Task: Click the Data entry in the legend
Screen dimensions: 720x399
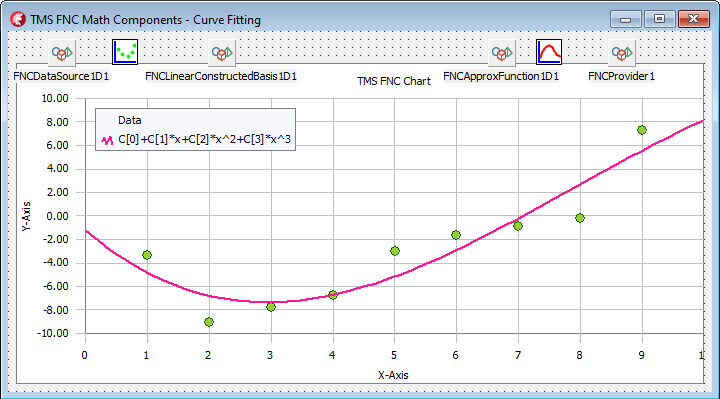Action: pyautogui.click(x=129, y=120)
